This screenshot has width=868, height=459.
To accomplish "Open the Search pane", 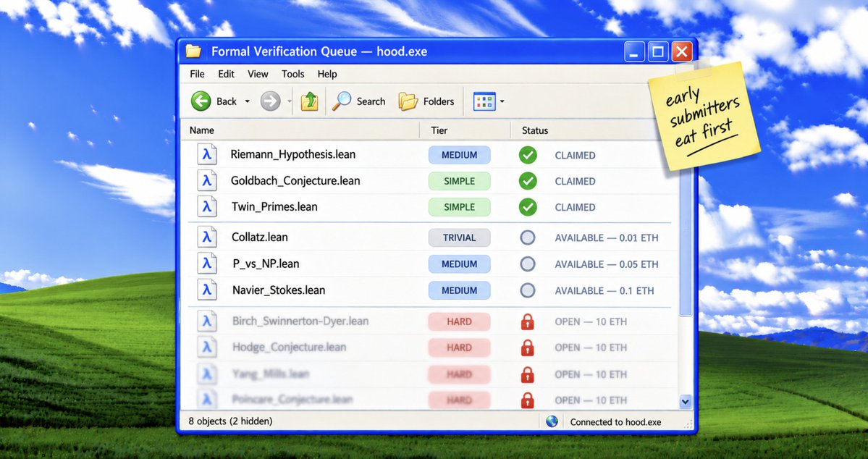I will tap(359, 101).
